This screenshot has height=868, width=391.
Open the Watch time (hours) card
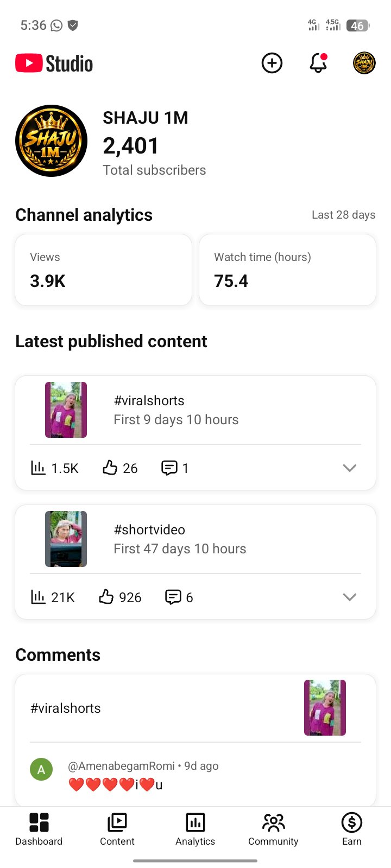click(287, 270)
